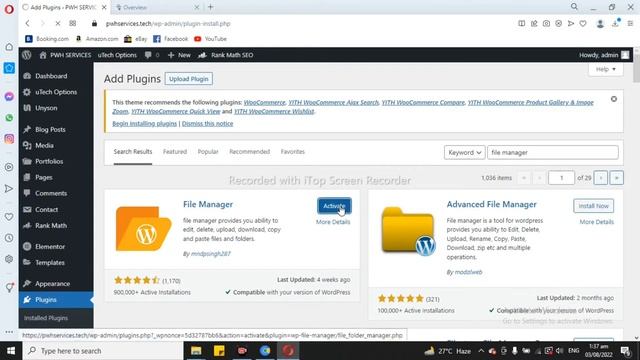Stop page loading with X button
The height and width of the screenshot is (360, 640).
click(58, 24)
